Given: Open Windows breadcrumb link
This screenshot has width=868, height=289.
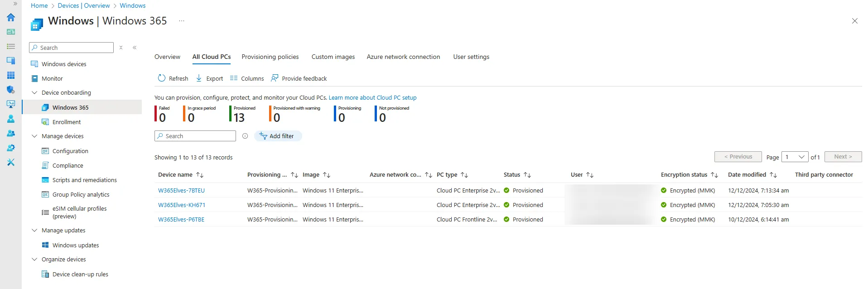Looking at the screenshot, I should click(x=133, y=5).
